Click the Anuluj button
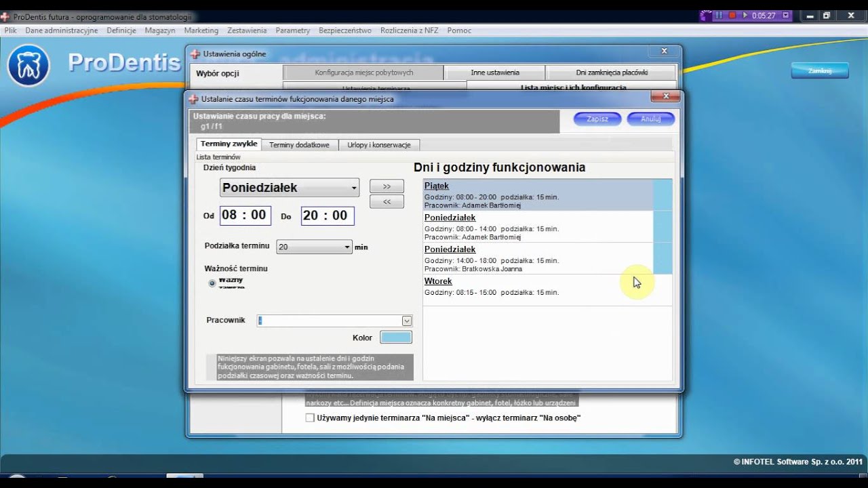The width and height of the screenshot is (868, 488). coord(650,119)
